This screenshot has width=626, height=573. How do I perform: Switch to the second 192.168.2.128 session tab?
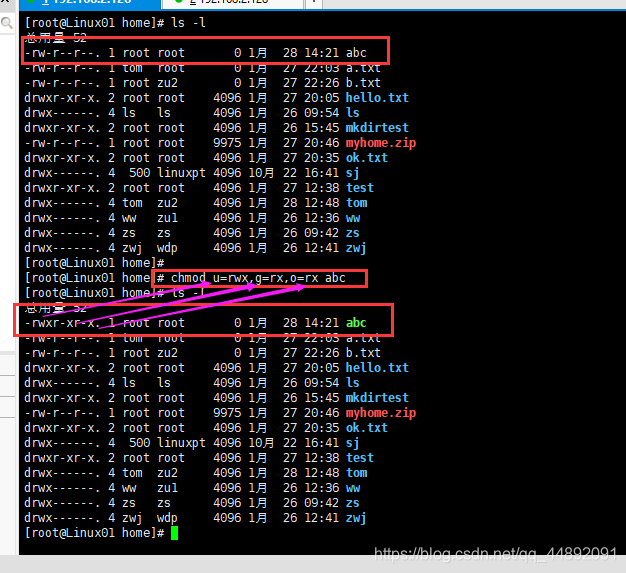(x=233, y=2)
